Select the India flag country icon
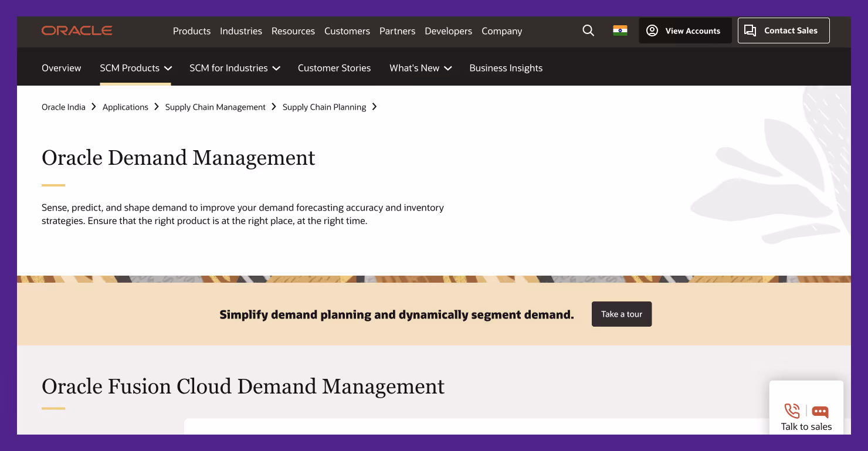The height and width of the screenshot is (451, 868). (620, 30)
